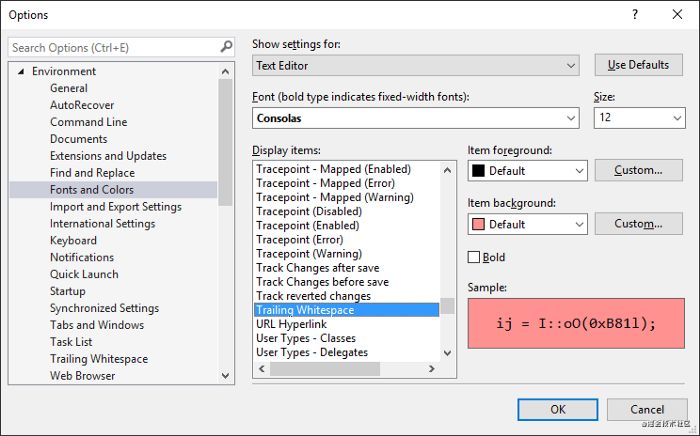This screenshot has width=700, height=436.
Task: Click the Display items horizontal scroll-right arrow
Action: [x=431, y=369]
